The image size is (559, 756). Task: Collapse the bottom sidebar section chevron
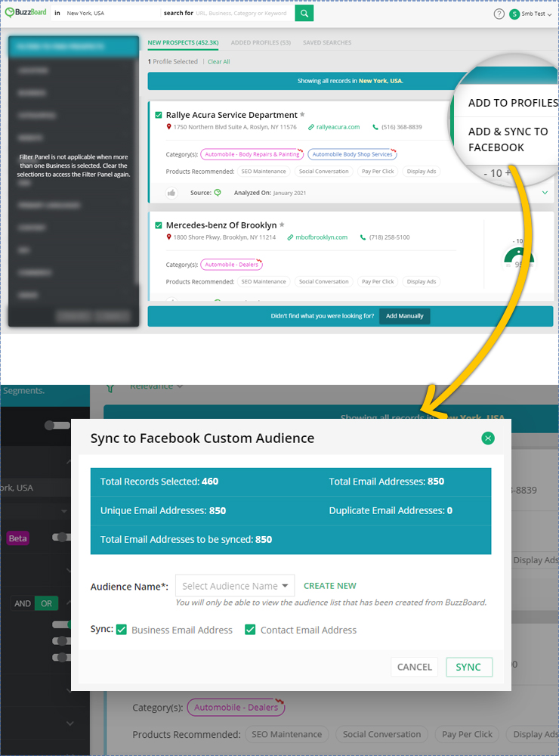69,723
